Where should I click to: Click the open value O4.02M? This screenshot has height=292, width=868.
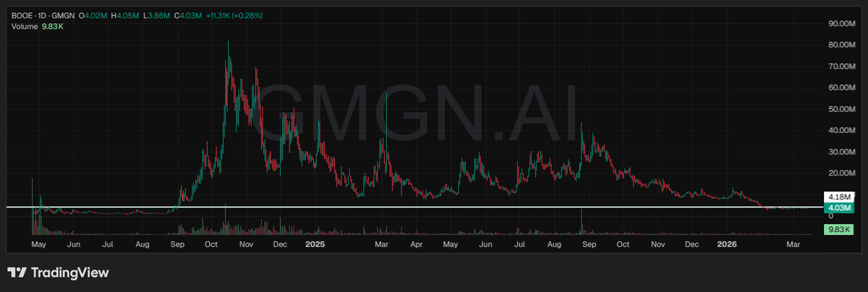[x=93, y=15]
